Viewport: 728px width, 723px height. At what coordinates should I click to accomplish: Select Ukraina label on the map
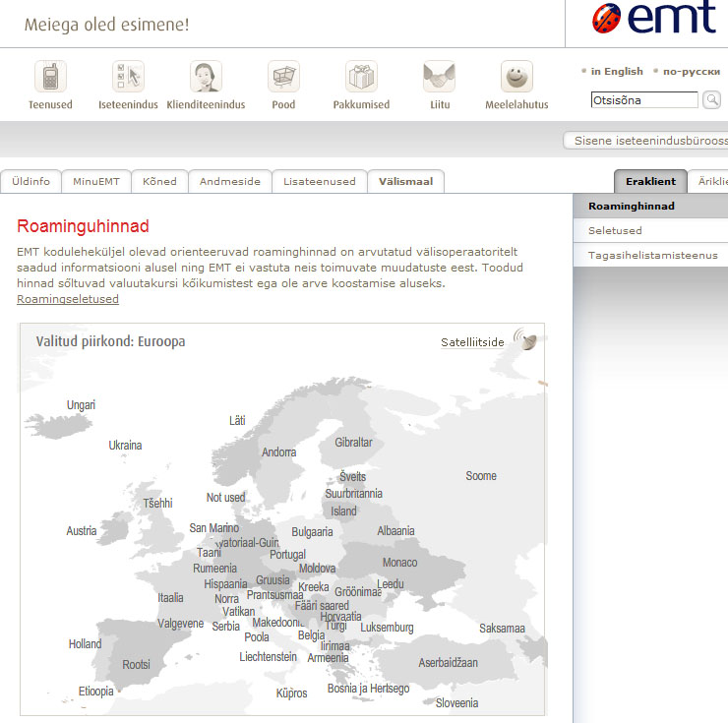click(x=125, y=446)
